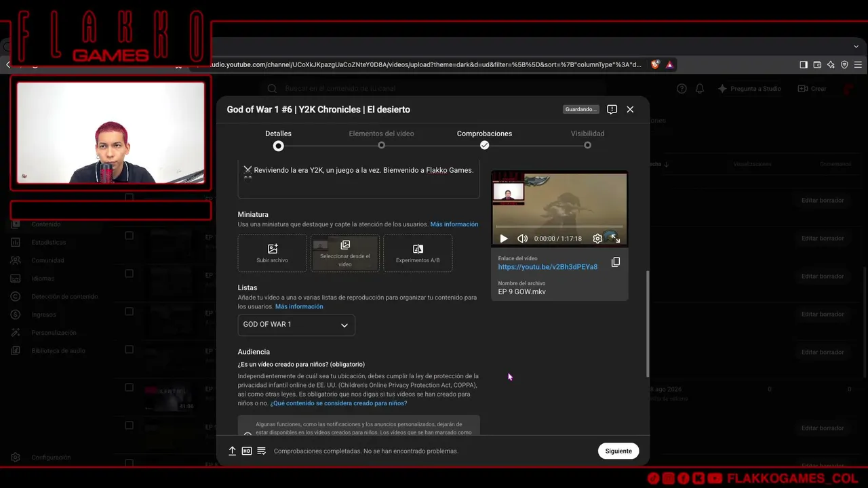Open Experimentos A/B thumbnail option

(x=418, y=253)
